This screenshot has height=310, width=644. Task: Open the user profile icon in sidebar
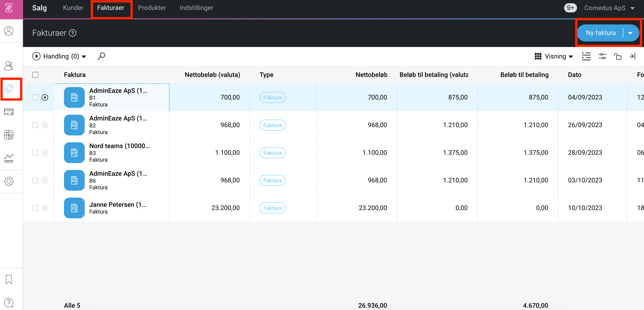pyautogui.click(x=9, y=31)
